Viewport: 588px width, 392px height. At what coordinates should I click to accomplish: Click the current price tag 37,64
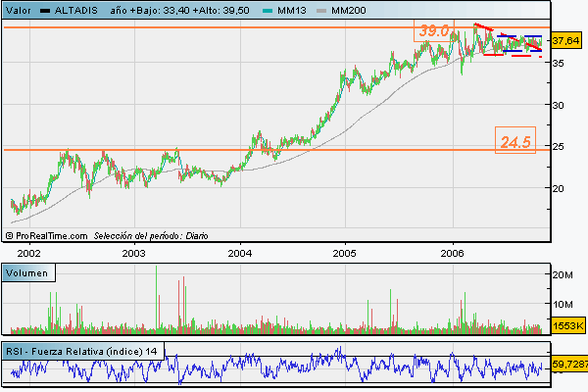565,40
